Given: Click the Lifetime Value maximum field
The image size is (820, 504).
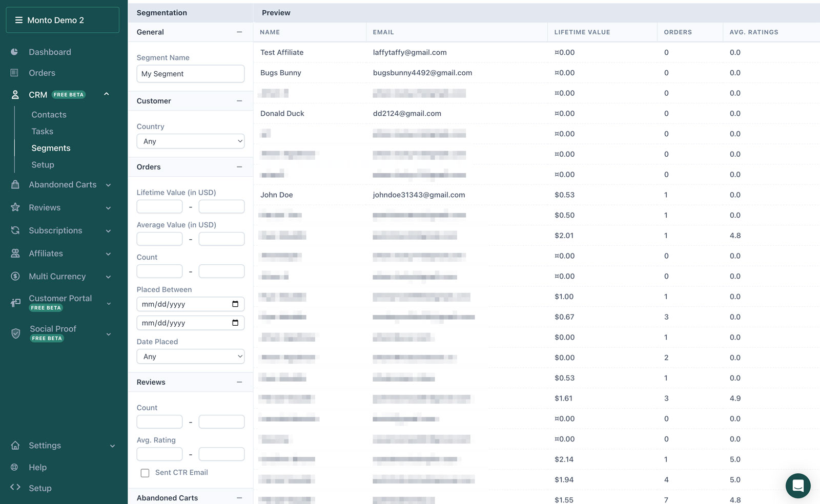Looking at the screenshot, I should (x=221, y=206).
